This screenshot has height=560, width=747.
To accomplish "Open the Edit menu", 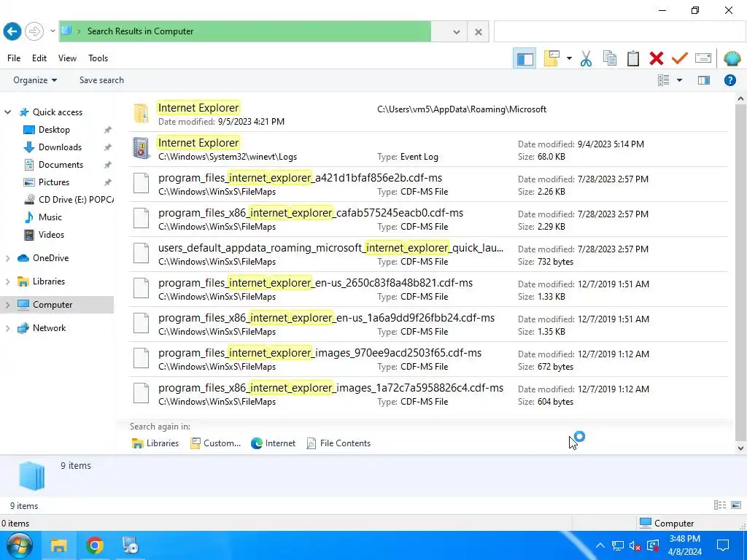I will (x=39, y=58).
